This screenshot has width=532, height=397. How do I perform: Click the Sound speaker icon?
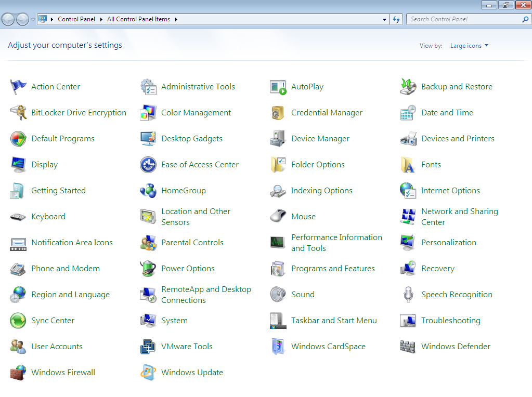[278, 295]
